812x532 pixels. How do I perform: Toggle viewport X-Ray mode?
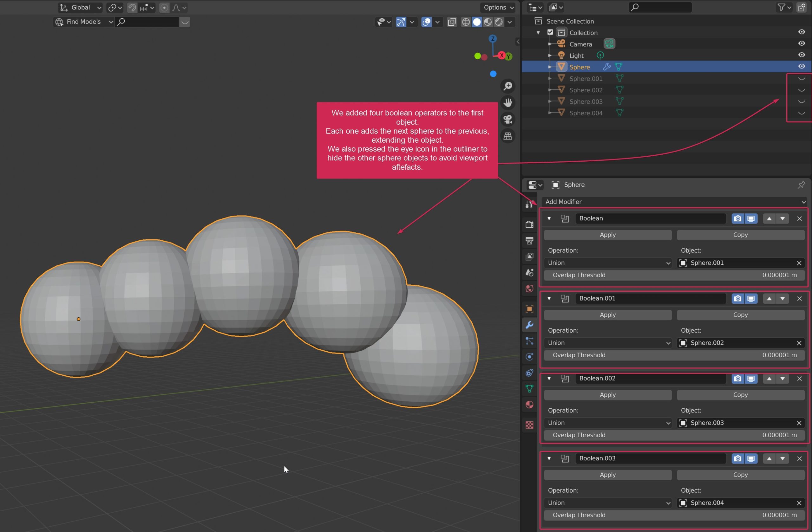(452, 22)
